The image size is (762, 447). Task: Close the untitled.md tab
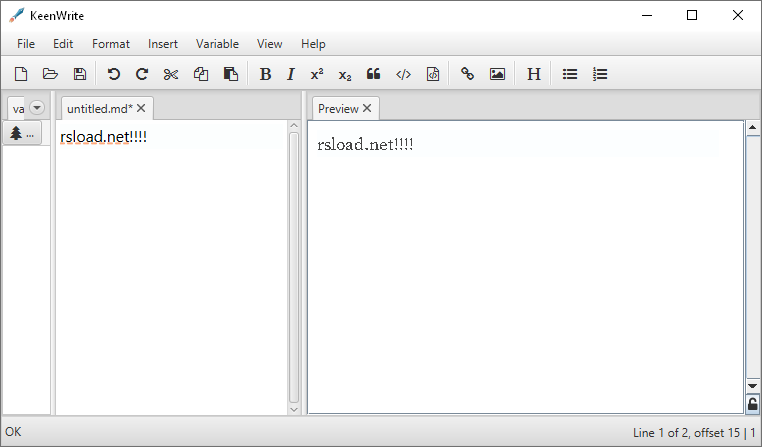click(141, 108)
